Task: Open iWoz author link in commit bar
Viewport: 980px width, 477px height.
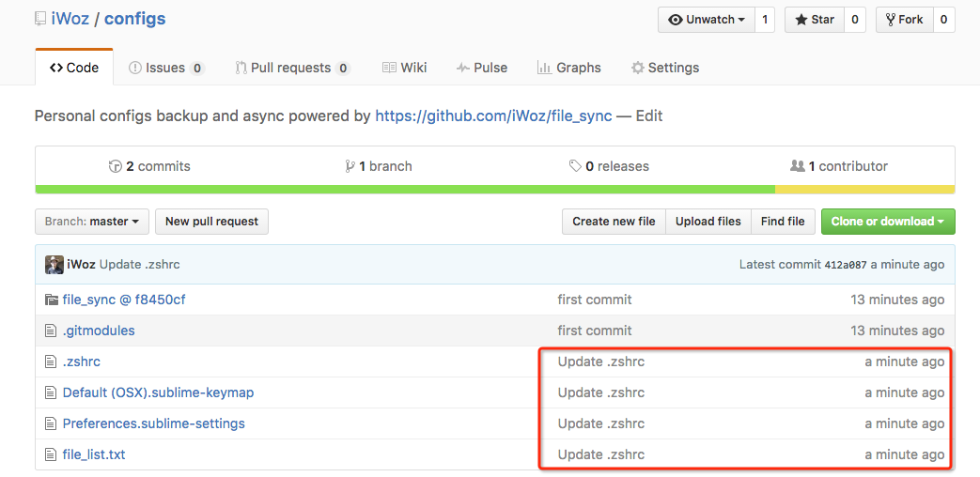Action: pyautogui.click(x=81, y=265)
